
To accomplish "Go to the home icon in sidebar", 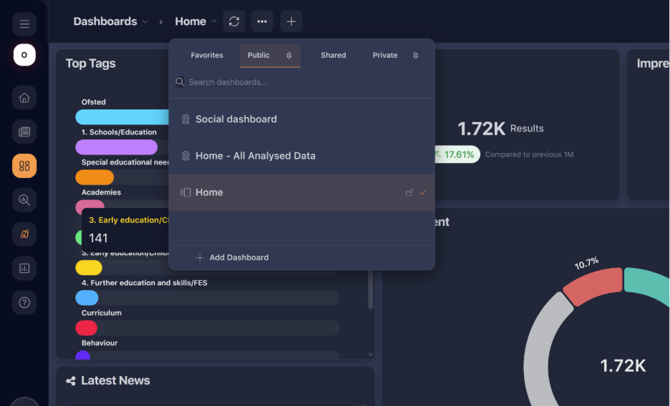I will (24, 98).
